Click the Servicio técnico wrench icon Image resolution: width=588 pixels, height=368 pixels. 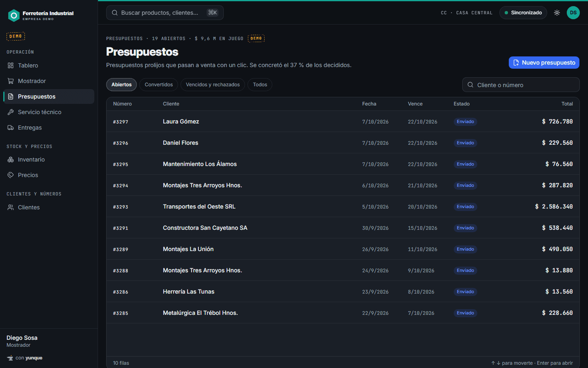[x=11, y=112]
